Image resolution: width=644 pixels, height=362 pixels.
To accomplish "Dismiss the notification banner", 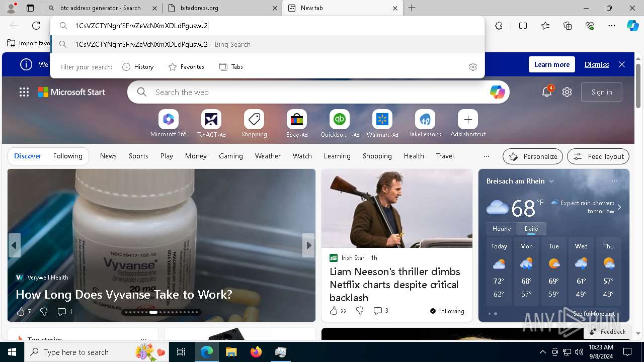I will click(597, 64).
